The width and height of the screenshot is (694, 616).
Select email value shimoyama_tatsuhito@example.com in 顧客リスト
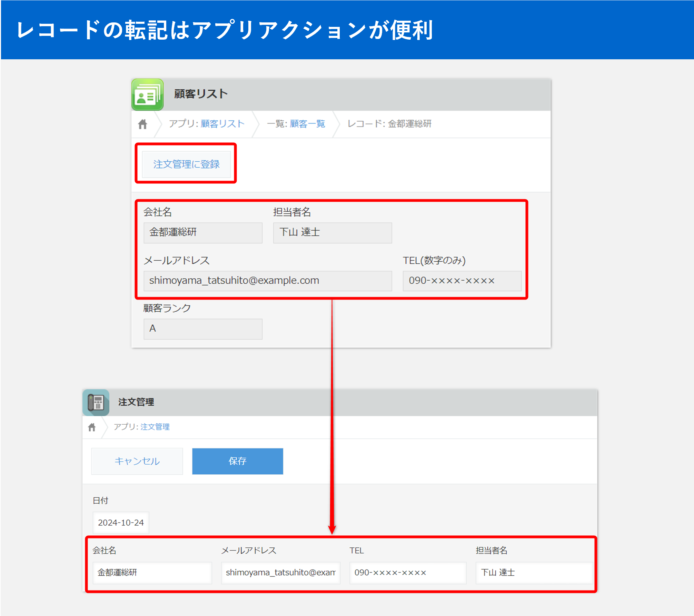click(x=268, y=281)
